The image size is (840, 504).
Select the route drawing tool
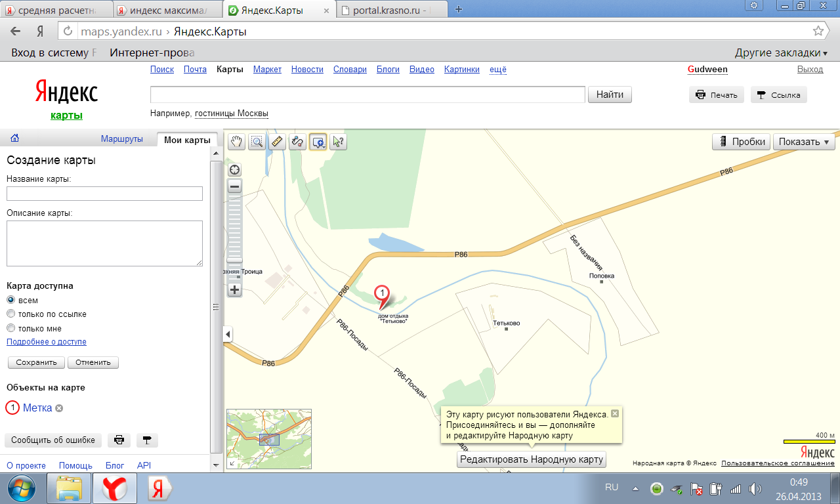[297, 141]
